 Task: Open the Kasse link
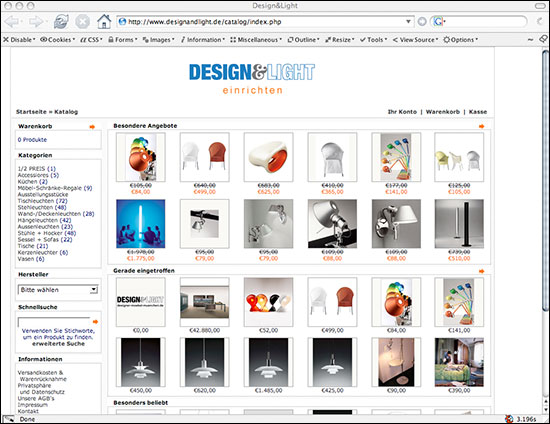click(x=478, y=112)
